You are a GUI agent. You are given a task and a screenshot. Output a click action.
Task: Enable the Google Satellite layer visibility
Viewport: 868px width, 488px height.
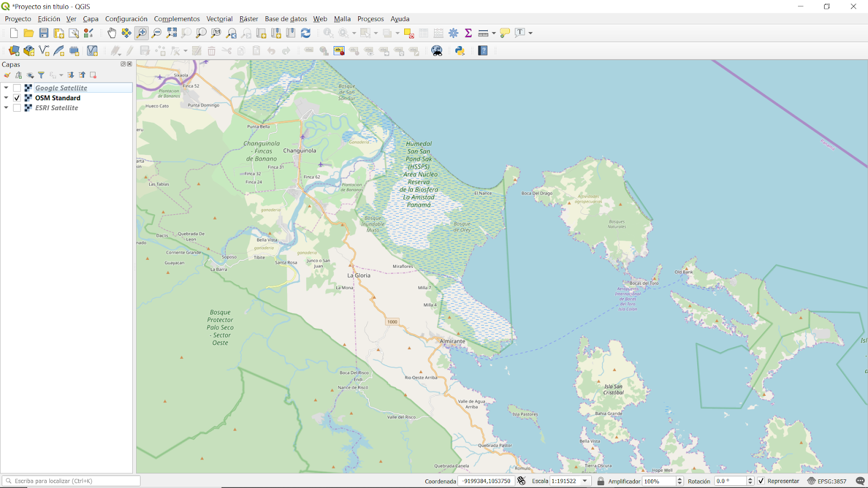17,87
